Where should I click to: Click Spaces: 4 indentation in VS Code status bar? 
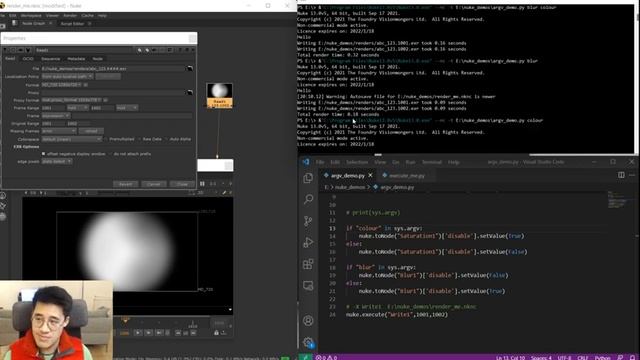pyautogui.click(x=541, y=358)
